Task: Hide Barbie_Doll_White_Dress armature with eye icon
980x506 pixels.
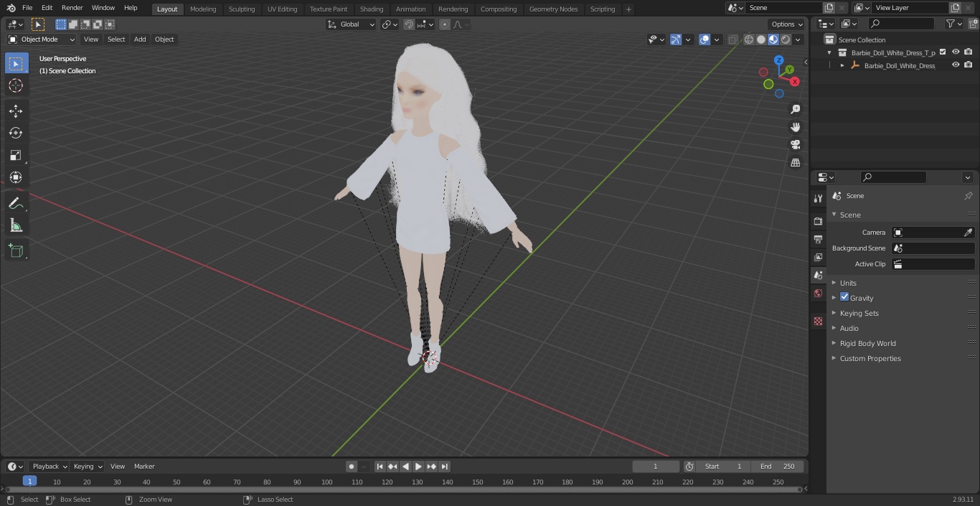Action: tap(956, 65)
